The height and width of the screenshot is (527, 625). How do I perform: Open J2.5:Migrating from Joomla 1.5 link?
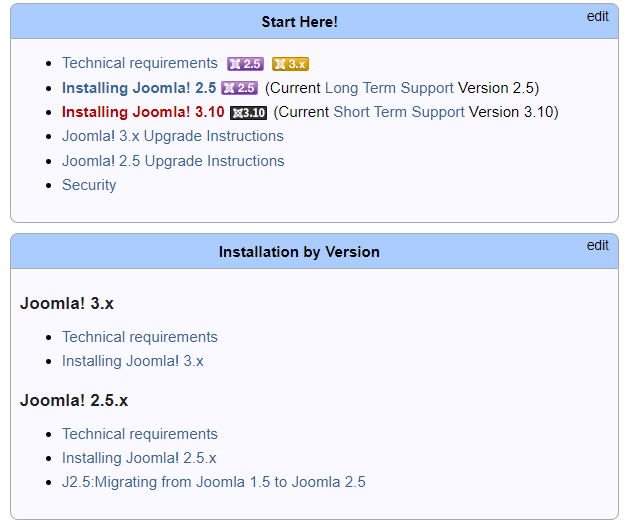214,482
